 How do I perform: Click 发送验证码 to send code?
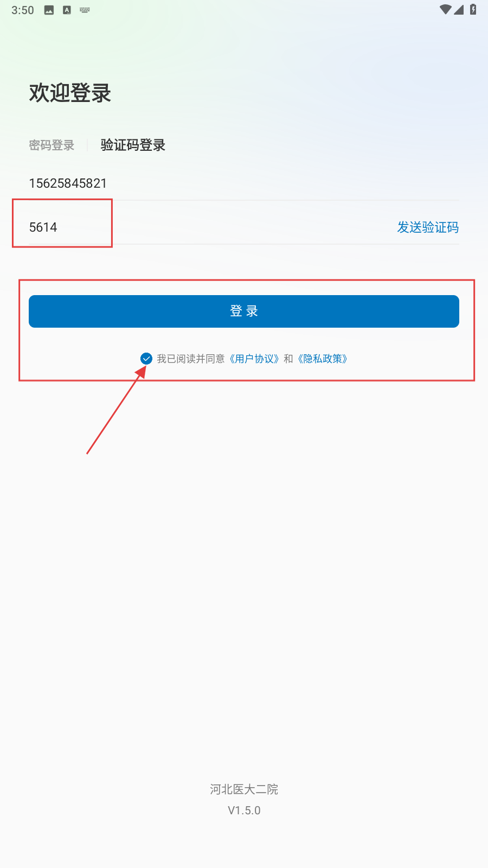pyautogui.click(x=428, y=227)
